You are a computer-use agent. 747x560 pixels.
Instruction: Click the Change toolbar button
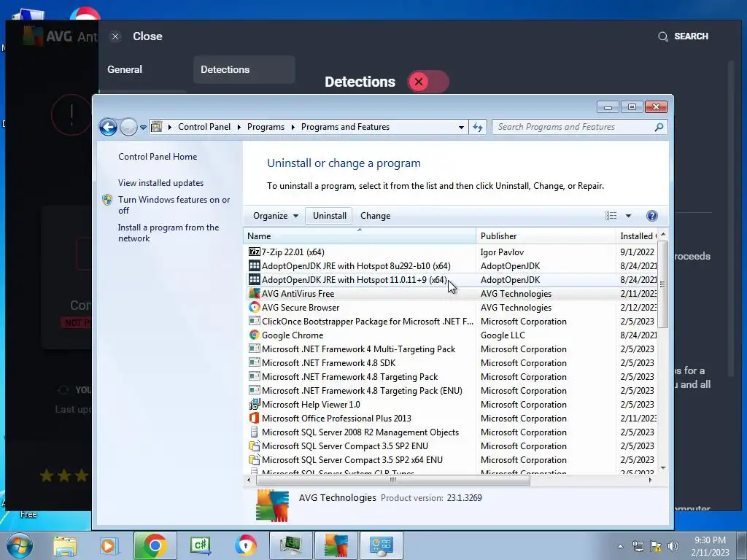tap(376, 216)
